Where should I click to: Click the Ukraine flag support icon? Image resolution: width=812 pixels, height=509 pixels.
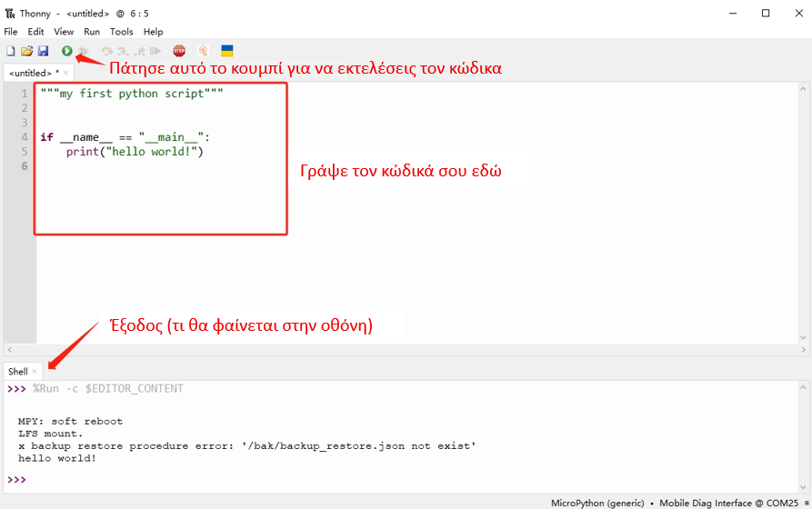click(226, 51)
